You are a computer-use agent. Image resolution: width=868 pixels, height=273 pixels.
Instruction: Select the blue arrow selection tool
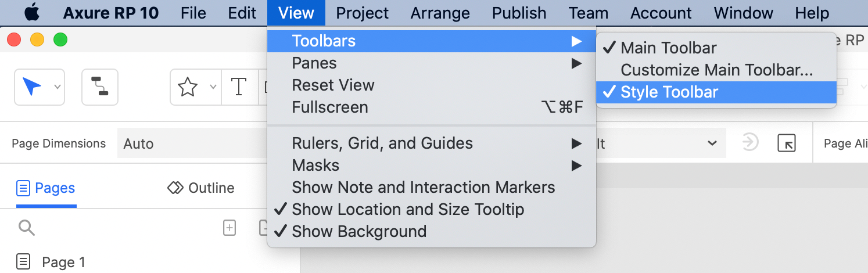click(33, 87)
